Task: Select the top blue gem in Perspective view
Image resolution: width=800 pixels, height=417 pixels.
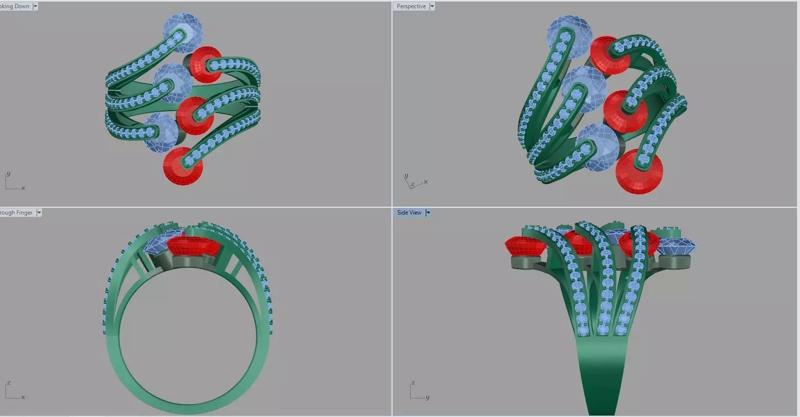Action: point(568,36)
